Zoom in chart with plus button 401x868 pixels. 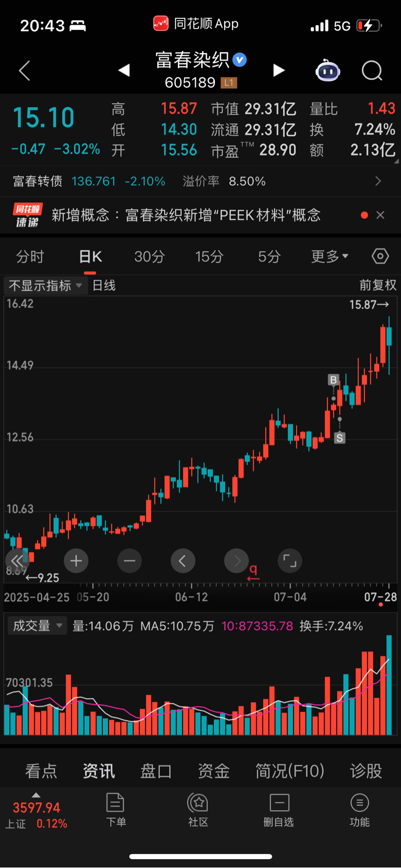point(76,561)
